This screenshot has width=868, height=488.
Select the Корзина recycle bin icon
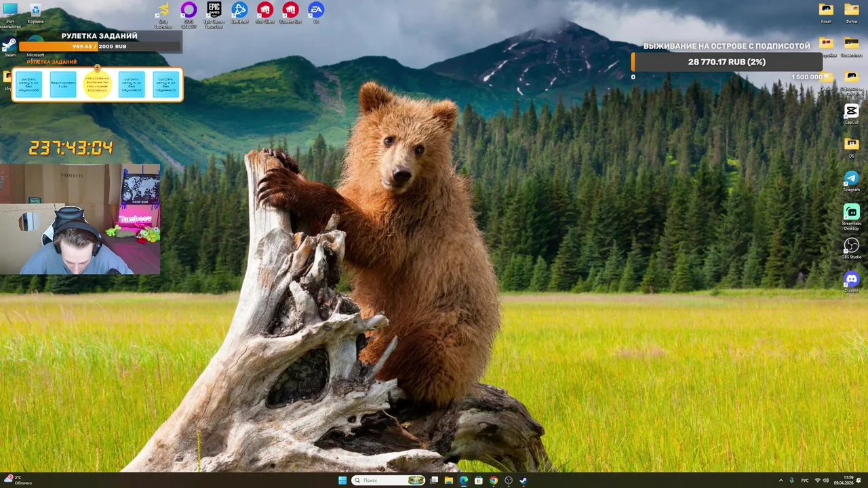pyautogui.click(x=36, y=14)
